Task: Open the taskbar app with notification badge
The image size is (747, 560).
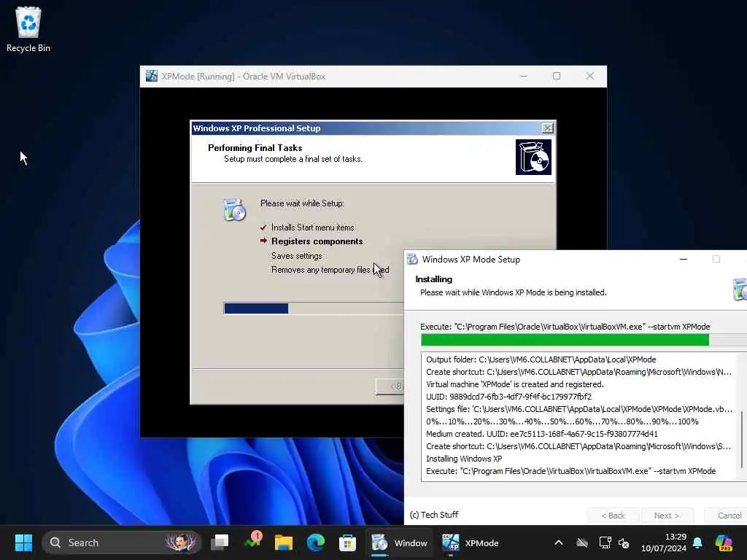Action: pos(253,542)
